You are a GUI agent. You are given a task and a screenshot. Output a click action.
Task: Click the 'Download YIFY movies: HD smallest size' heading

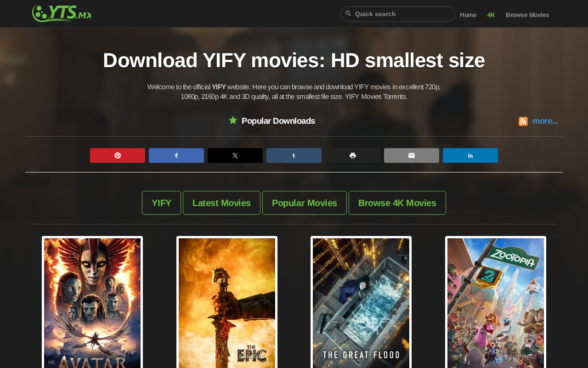(294, 60)
